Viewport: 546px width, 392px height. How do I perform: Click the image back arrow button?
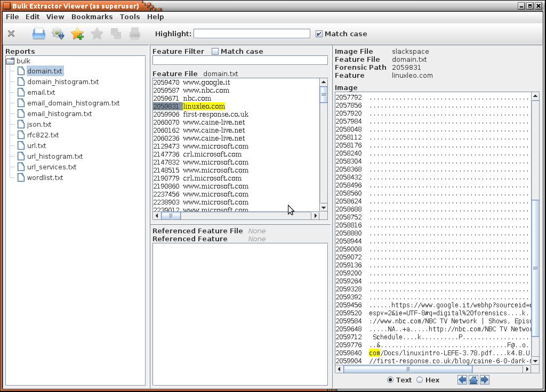tap(462, 380)
